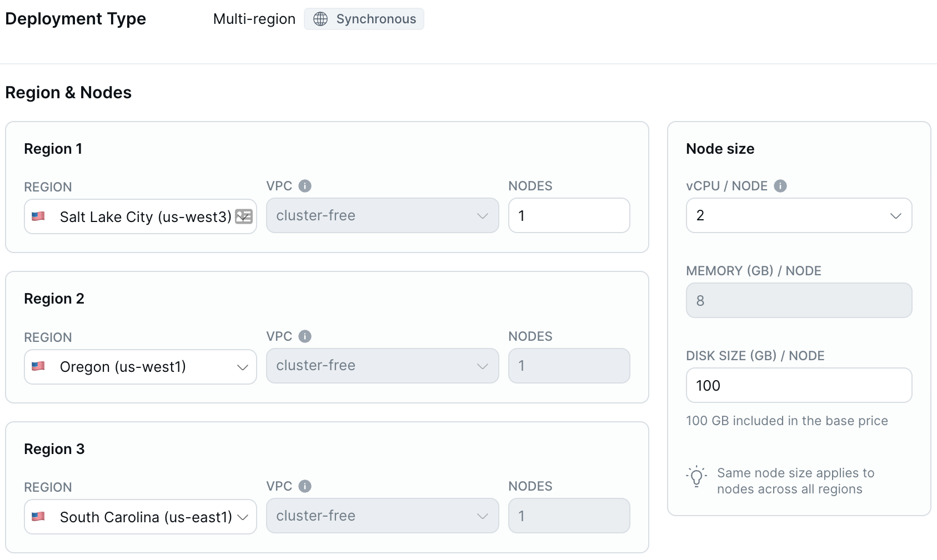Click the Synchronous badge
937x560 pixels.
tap(364, 19)
